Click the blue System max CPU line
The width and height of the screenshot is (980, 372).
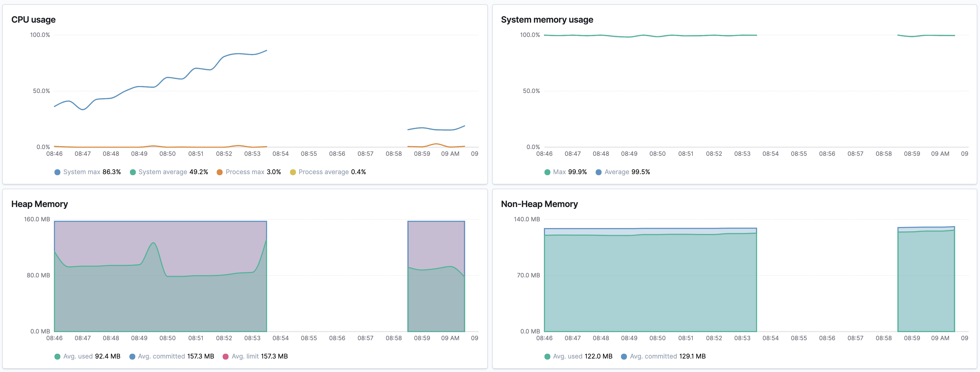pos(167,78)
